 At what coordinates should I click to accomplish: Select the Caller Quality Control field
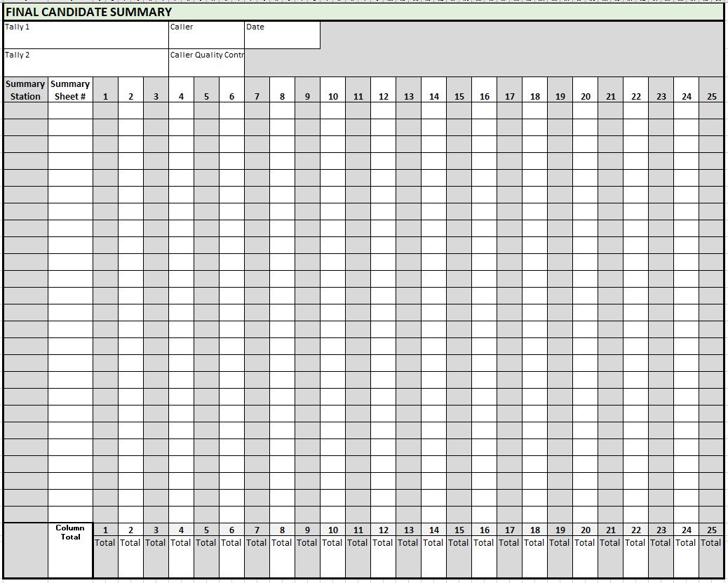(207, 62)
